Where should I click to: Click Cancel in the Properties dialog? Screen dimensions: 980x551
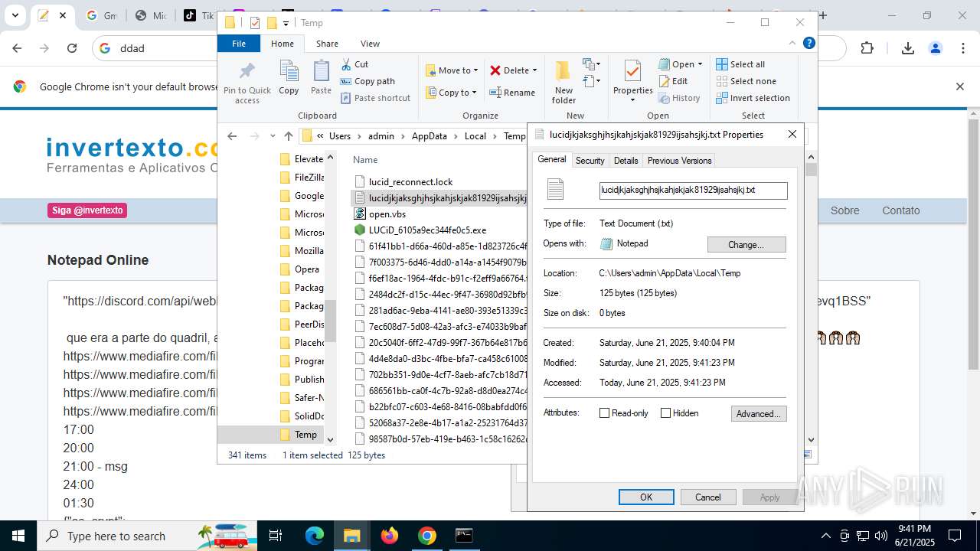tap(707, 497)
